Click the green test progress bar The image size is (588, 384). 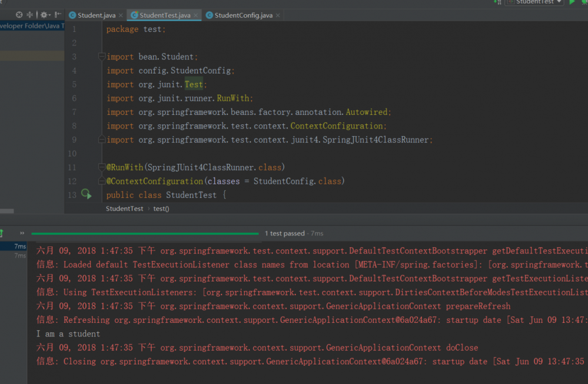145,234
